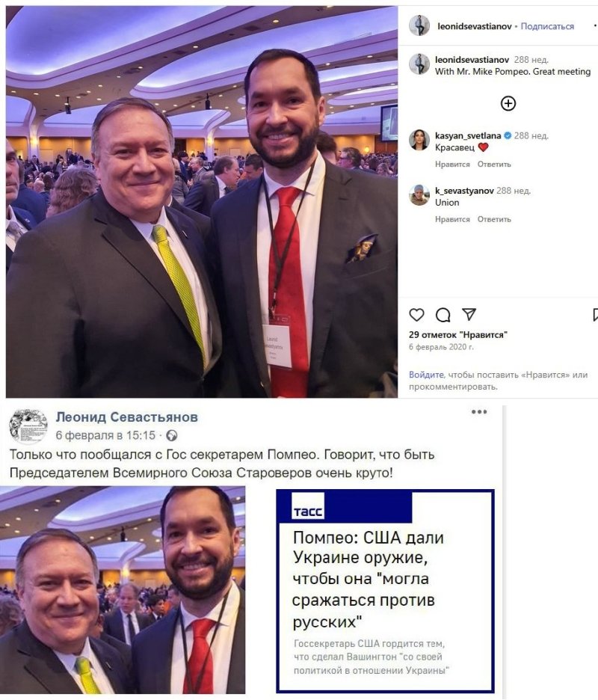
Task: Click Войдите to log in
Action: (x=426, y=375)
